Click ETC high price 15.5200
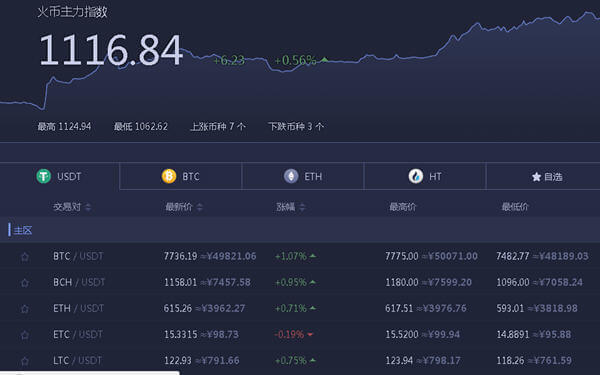The image size is (600, 375). coord(402,334)
